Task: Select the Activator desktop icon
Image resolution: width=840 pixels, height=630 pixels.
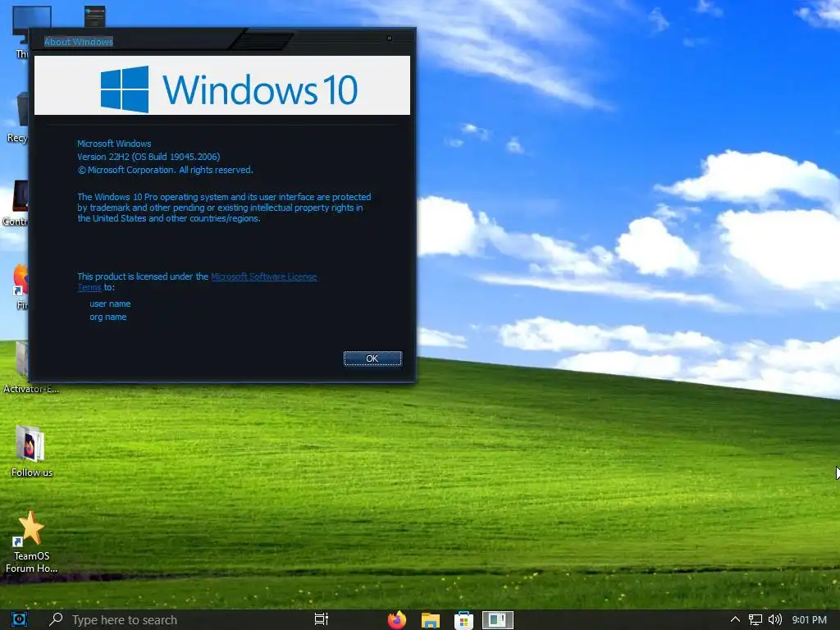Action: [24, 367]
